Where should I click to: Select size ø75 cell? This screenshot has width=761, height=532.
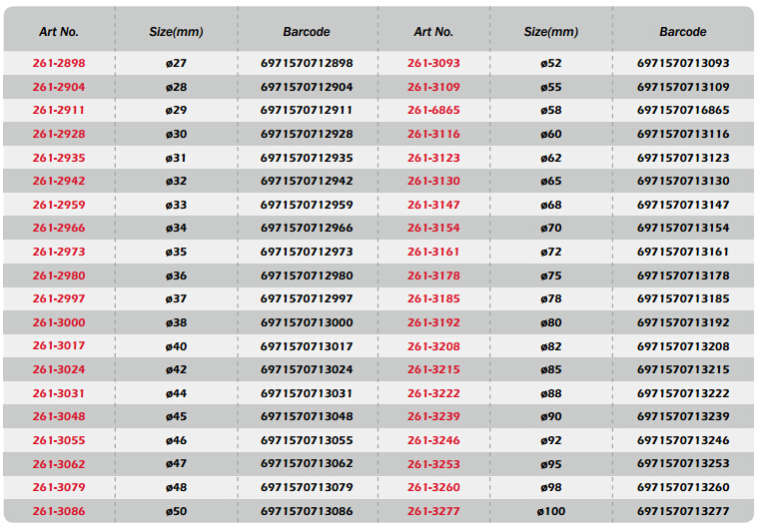[551, 275]
